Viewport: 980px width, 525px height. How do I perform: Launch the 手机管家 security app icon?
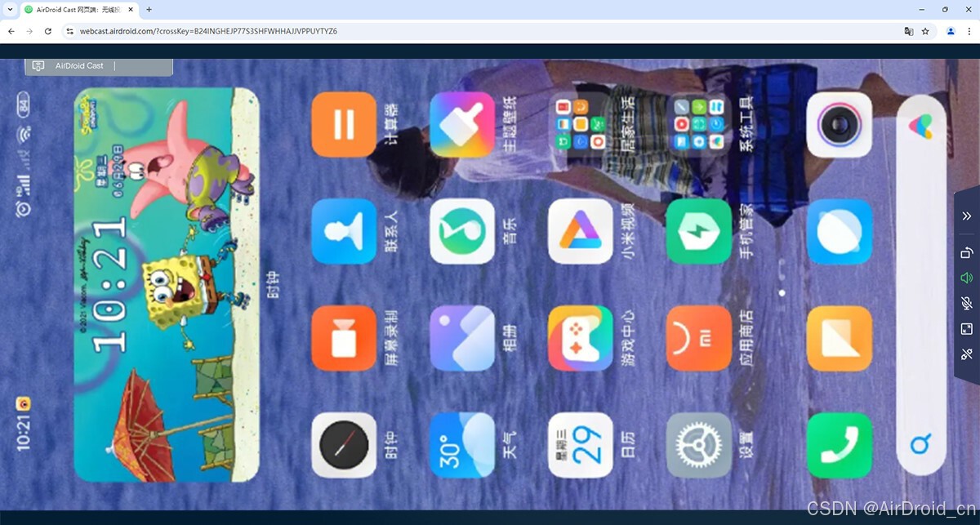(699, 231)
